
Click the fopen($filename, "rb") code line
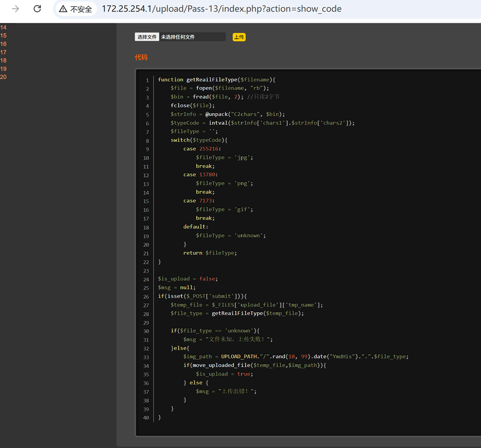coord(219,88)
